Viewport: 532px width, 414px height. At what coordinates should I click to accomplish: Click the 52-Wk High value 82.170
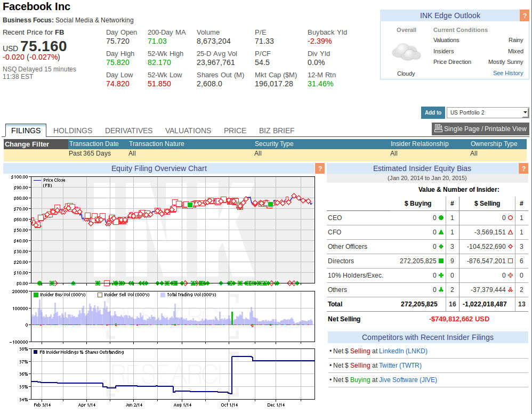159,62
